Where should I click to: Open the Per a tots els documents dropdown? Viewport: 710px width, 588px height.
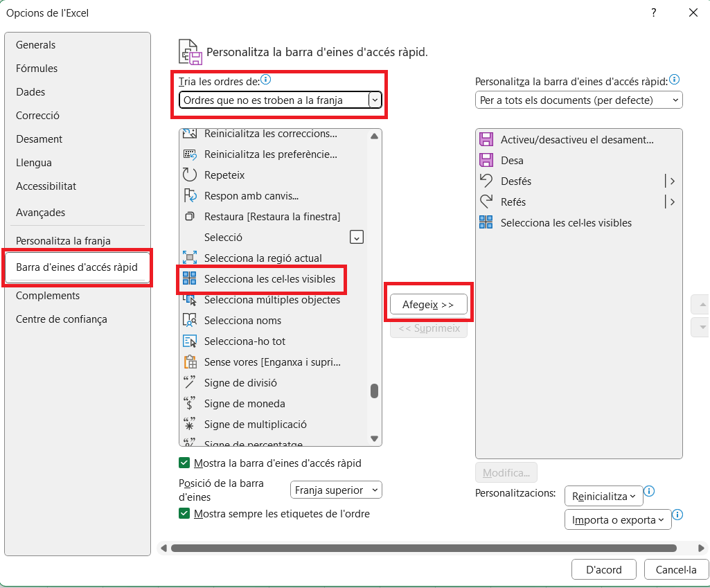[x=578, y=100]
